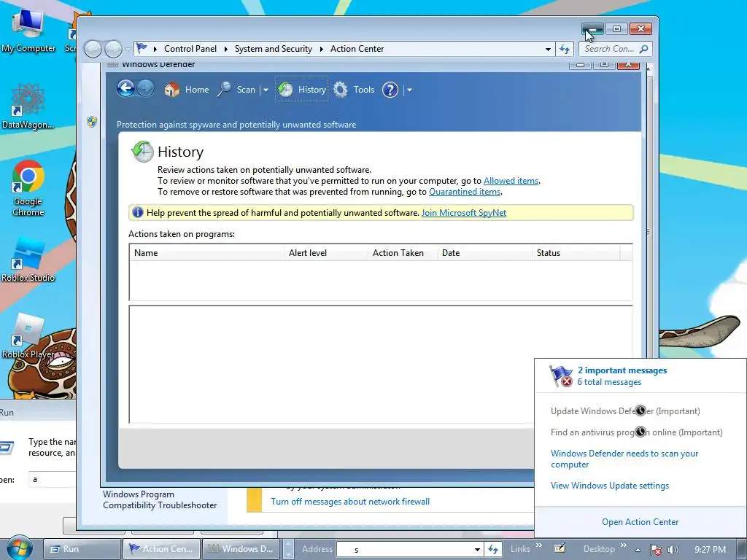The image size is (747, 560).
Task: Open View Windows Update settings
Action: coord(610,486)
